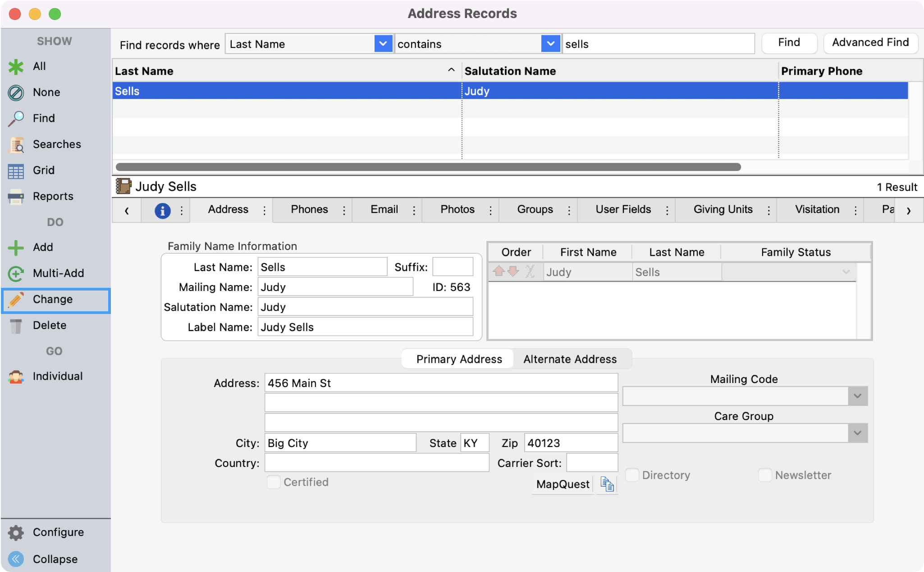Click the Multi-Add circular plus icon
Image resolution: width=924 pixels, height=572 pixels.
tap(16, 274)
